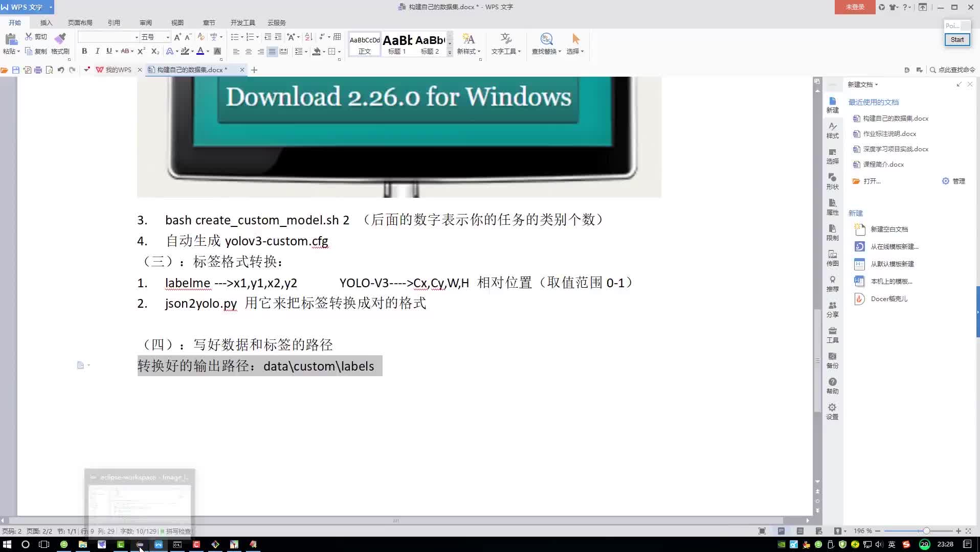Open recent file 作业标注说明.docx
The height and width of the screenshot is (552, 980).
pyautogui.click(x=889, y=134)
